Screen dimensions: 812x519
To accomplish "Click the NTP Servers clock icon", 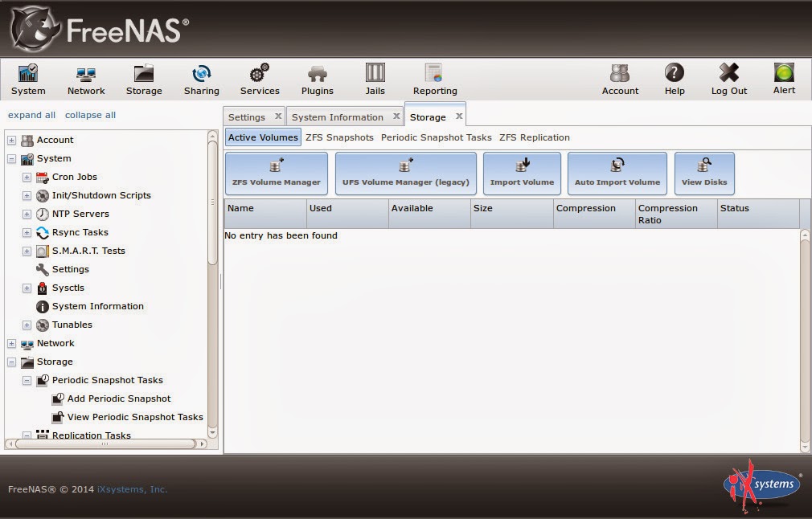I will [43, 215].
